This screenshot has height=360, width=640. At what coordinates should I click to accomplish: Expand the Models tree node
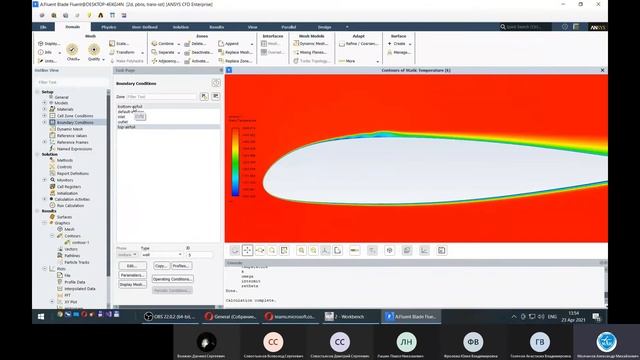[x=44, y=103]
